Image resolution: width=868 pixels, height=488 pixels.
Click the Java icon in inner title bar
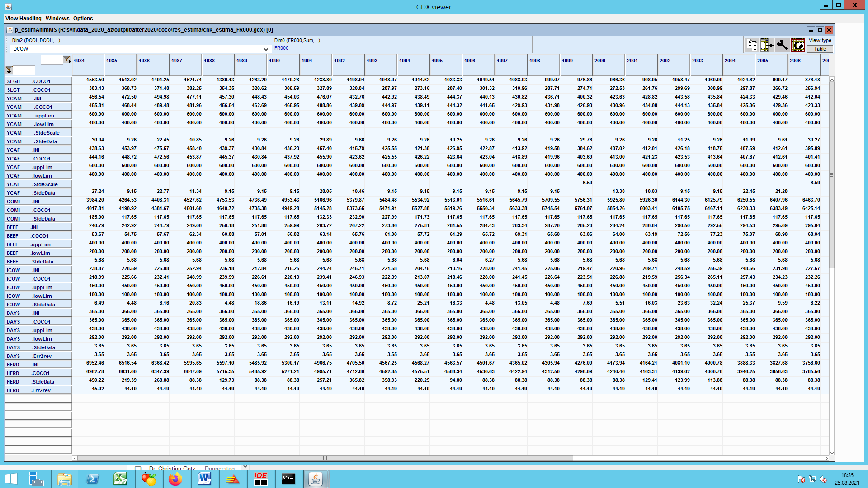click(9, 30)
